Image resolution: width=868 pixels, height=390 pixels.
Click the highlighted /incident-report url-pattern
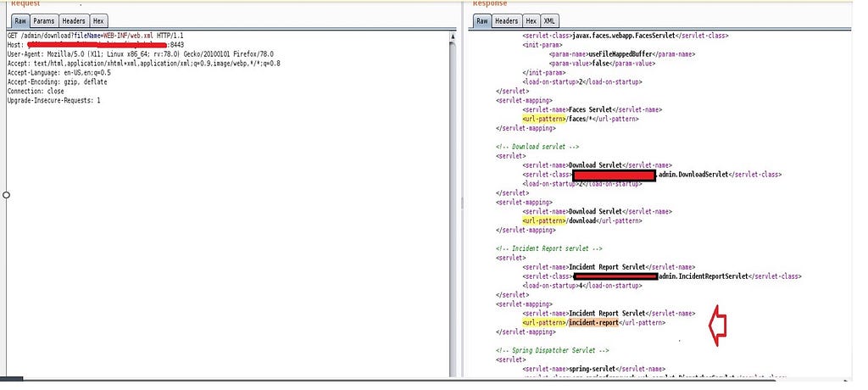pos(593,322)
